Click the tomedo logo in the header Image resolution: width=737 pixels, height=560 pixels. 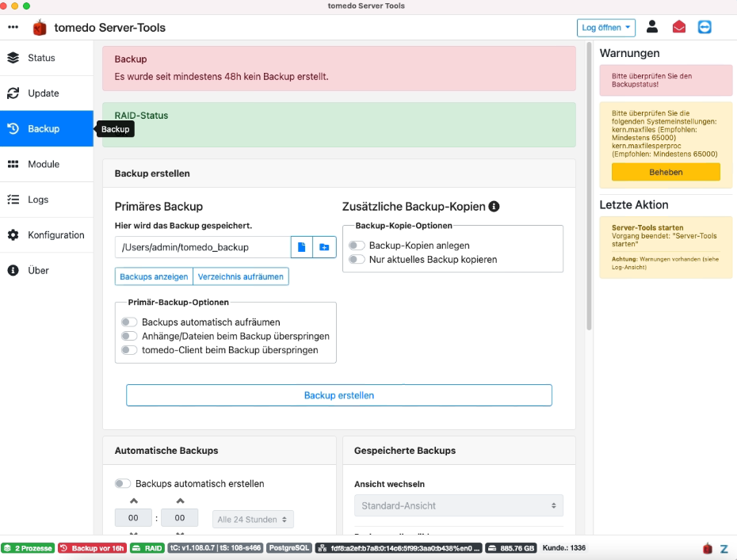coord(40,28)
